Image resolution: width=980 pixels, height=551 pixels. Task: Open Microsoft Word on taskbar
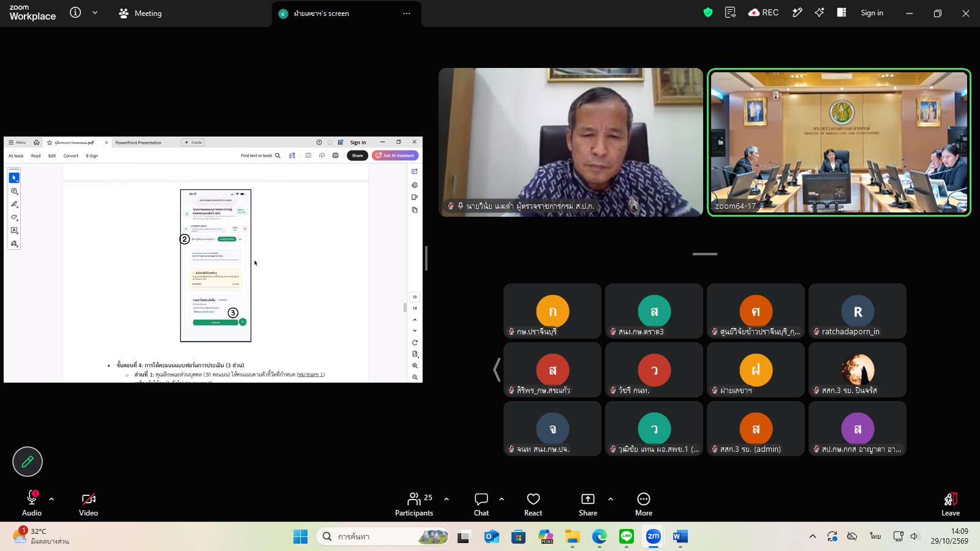click(680, 537)
